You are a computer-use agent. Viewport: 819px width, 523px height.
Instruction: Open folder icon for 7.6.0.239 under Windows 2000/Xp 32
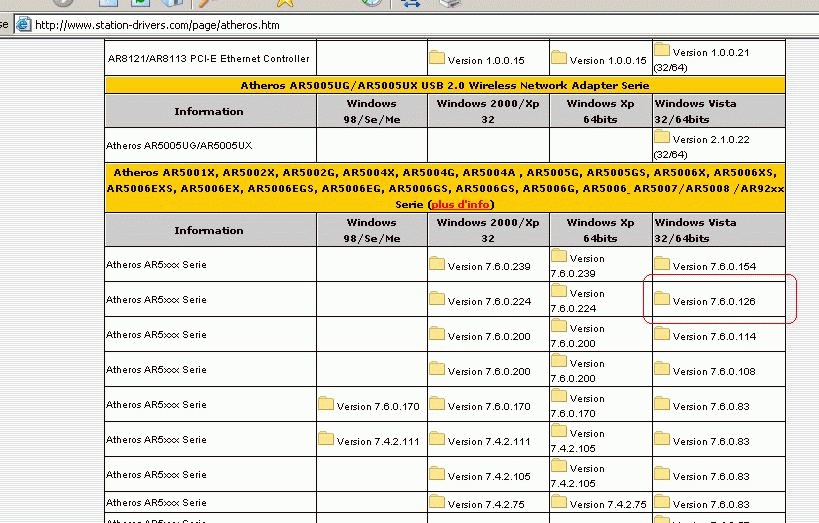437,263
